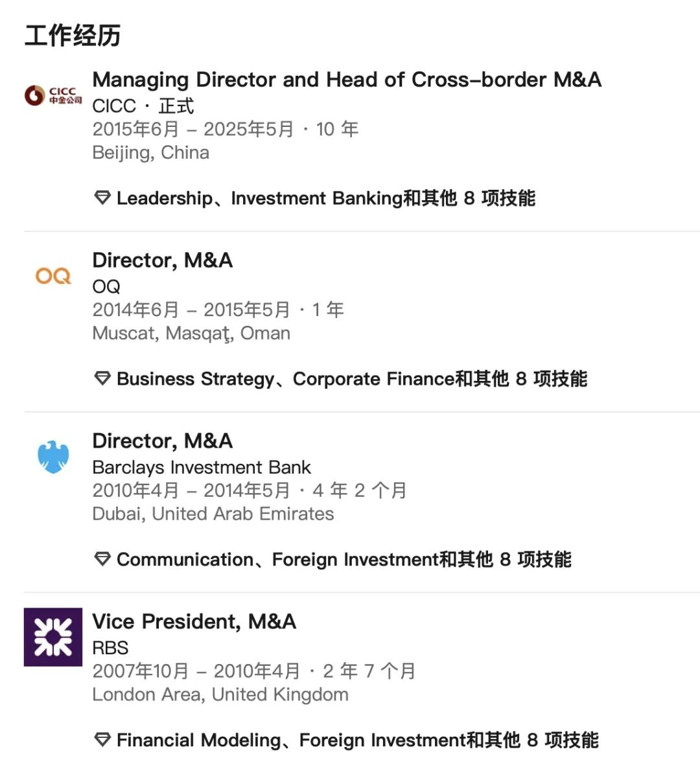Click the RBS company name text

coord(110,648)
